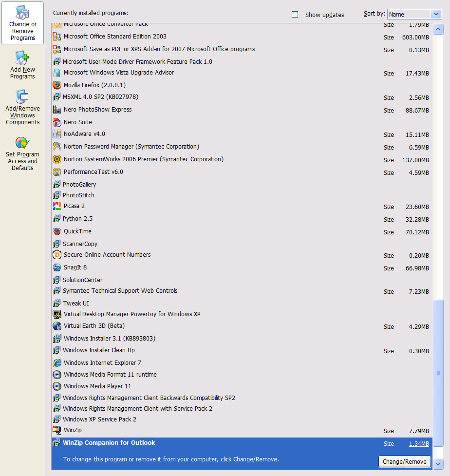450x476 pixels.
Task: Click the Windows Media Player 11 icon
Action: (57, 386)
